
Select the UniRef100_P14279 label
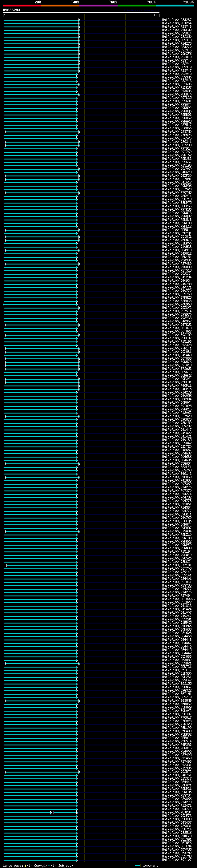(177, 392)
